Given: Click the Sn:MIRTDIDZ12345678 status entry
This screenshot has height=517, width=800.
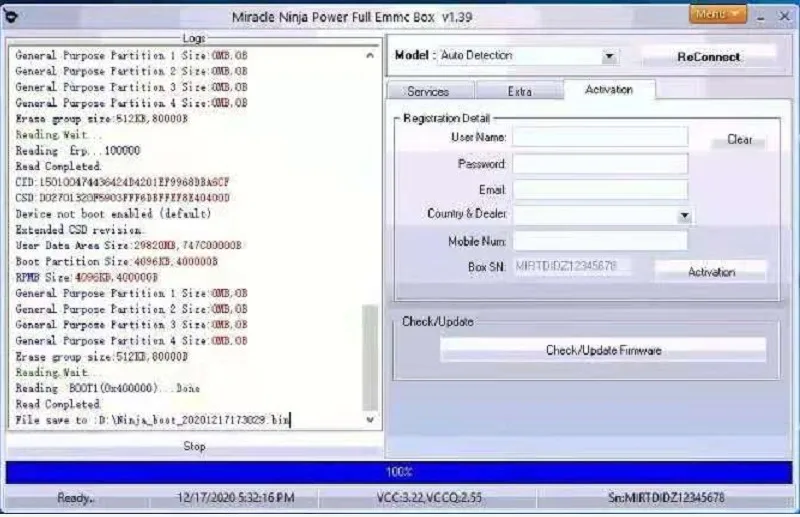Looking at the screenshot, I should tap(666, 498).
